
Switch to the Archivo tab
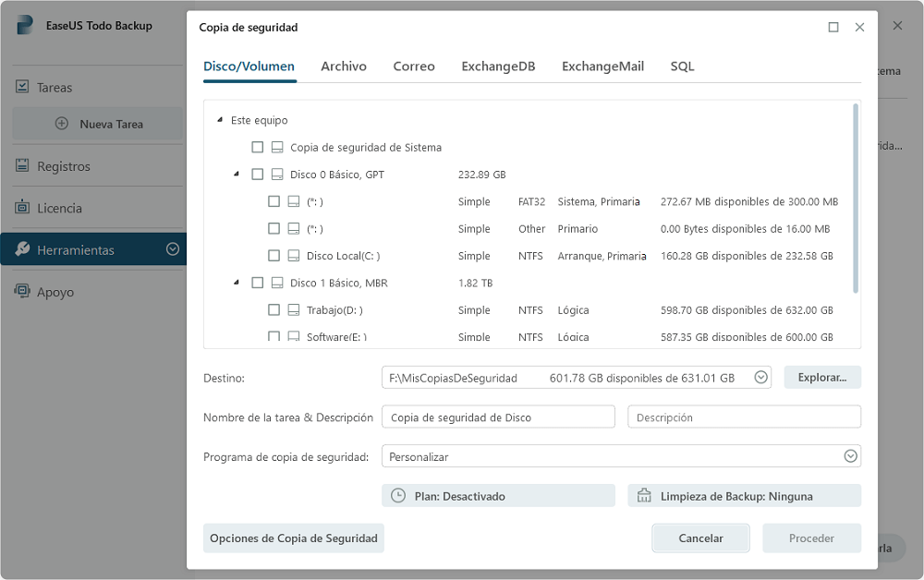click(344, 66)
